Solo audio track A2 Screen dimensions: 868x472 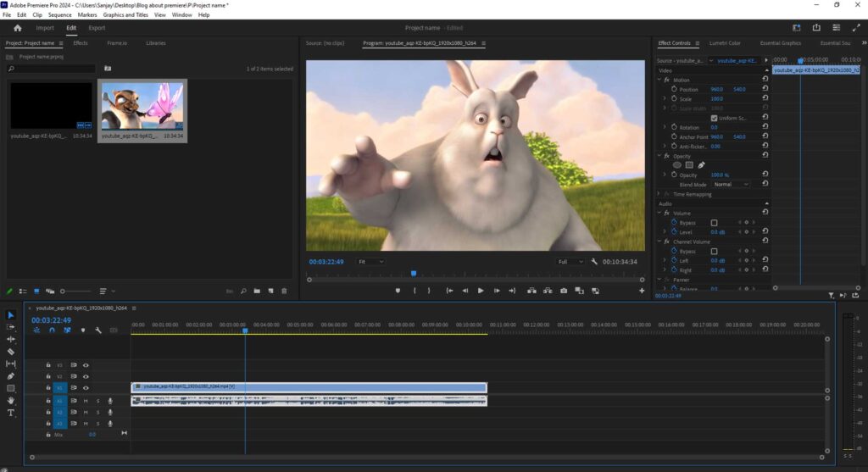(98, 412)
